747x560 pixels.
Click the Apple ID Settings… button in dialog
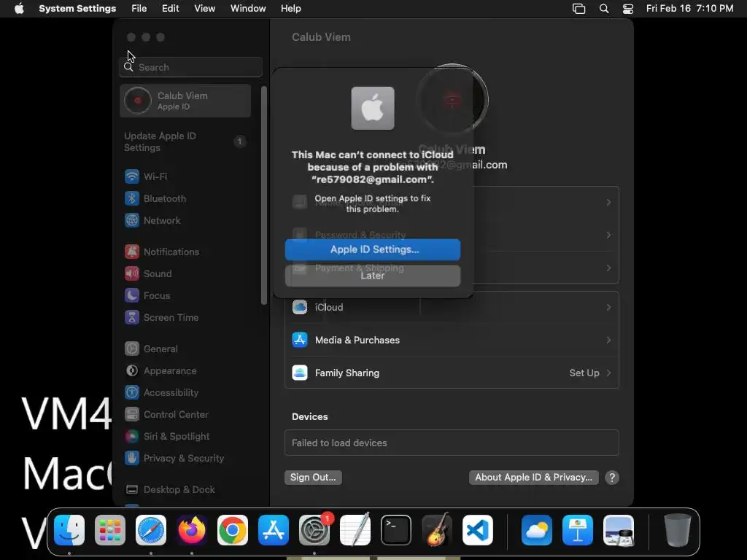point(373,249)
